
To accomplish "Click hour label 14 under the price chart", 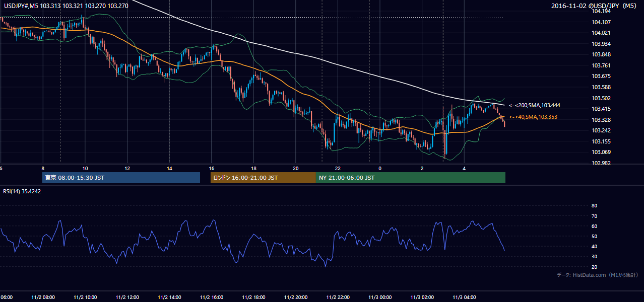I will 169,169.
